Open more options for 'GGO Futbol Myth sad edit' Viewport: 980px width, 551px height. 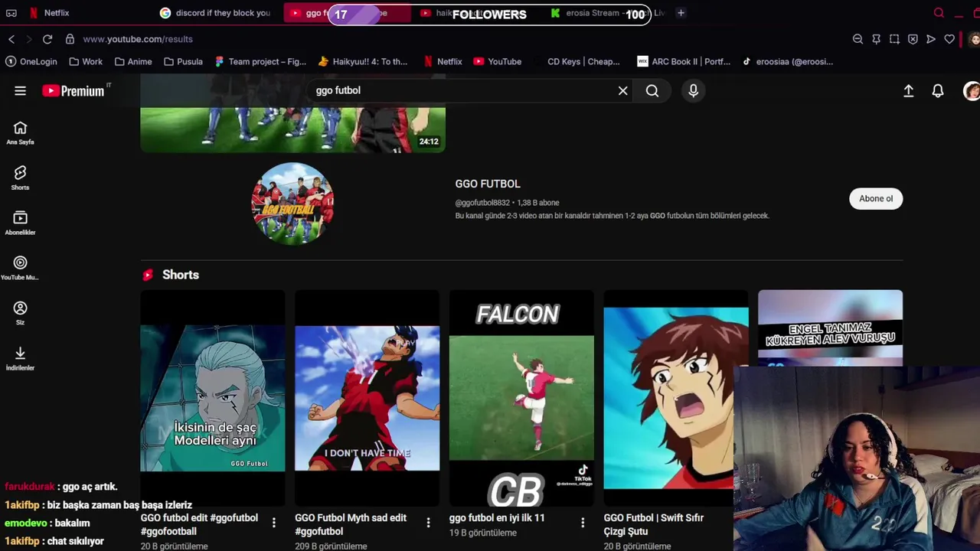click(x=428, y=523)
